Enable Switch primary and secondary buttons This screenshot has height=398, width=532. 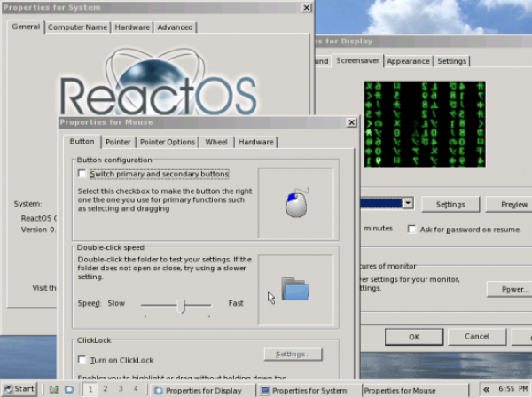[x=82, y=175]
